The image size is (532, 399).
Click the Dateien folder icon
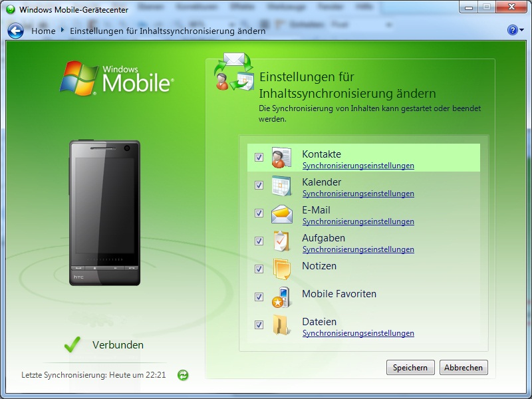click(281, 326)
